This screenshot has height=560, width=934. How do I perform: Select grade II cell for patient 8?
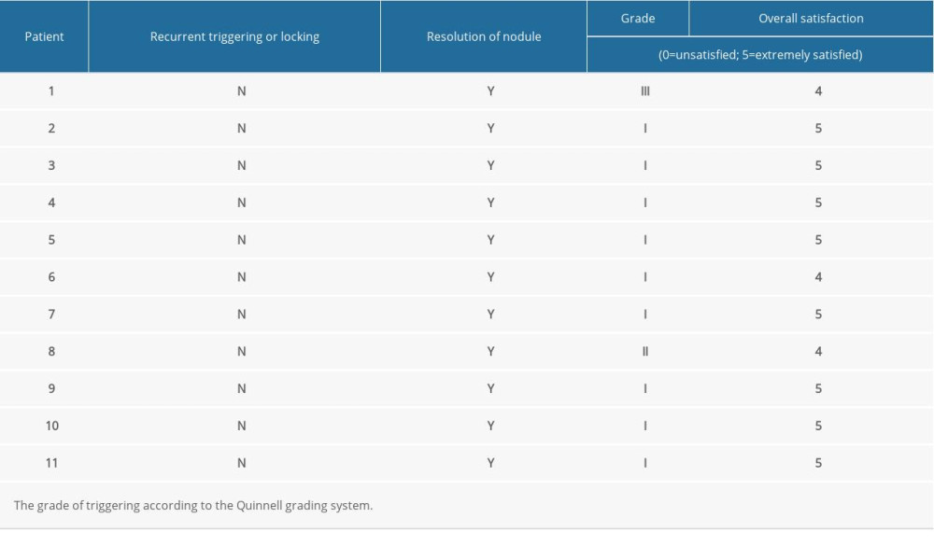pyautogui.click(x=645, y=352)
